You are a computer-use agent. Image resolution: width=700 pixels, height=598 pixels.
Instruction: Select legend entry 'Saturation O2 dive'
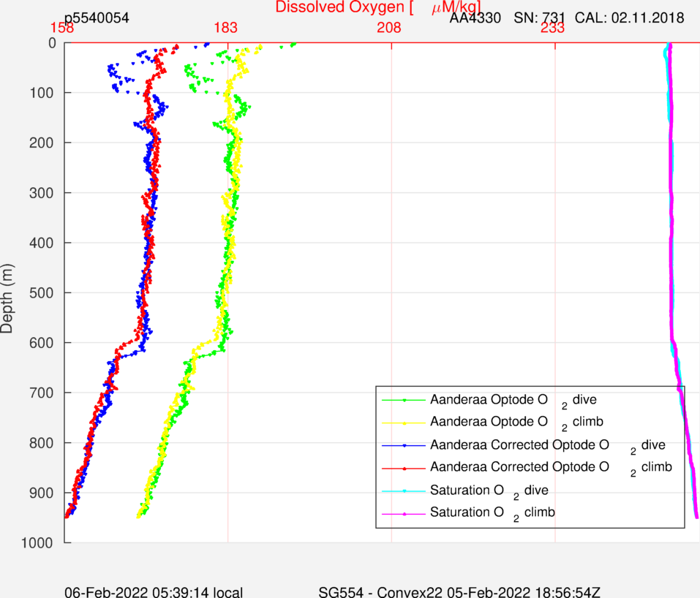pyautogui.click(x=489, y=491)
